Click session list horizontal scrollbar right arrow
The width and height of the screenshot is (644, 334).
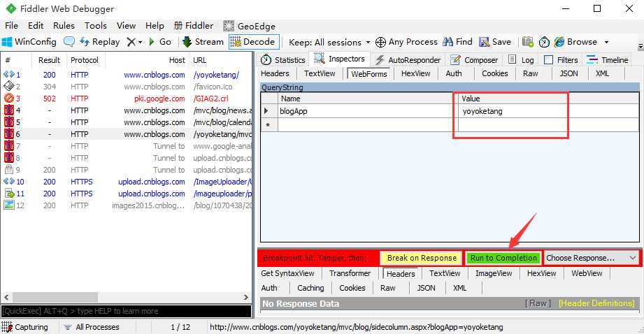click(x=245, y=298)
